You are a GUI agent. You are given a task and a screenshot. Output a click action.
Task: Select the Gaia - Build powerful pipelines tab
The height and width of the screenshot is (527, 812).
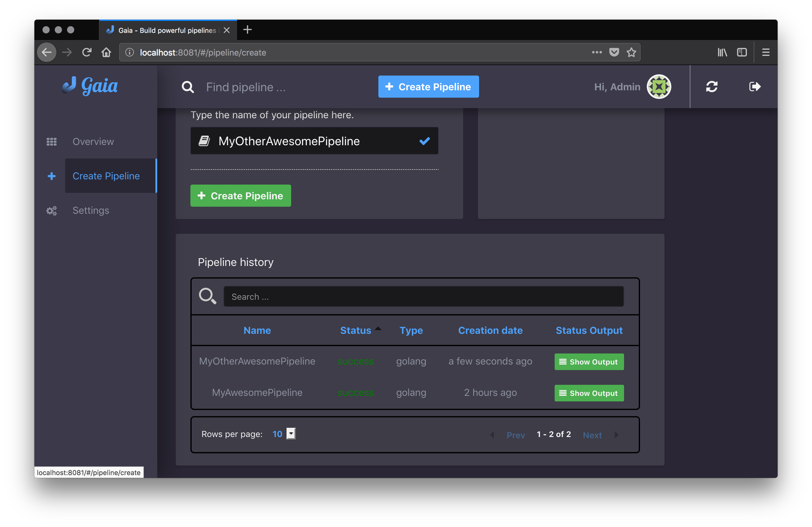168,30
